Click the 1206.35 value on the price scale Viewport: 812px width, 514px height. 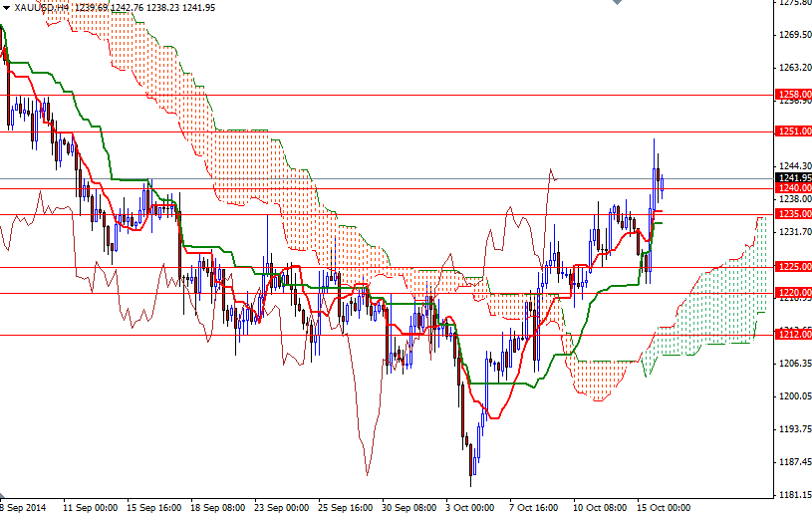(793, 364)
